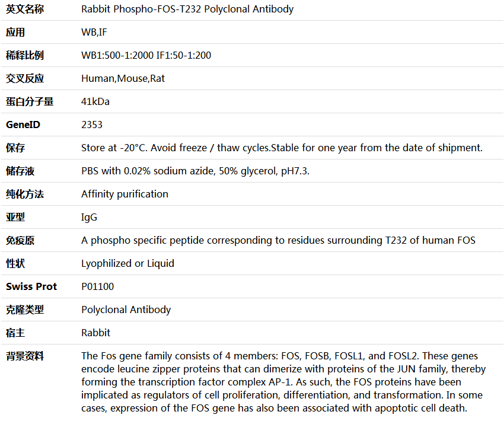Click the clone type value 'Polyclonal Antibody'
The width and height of the screenshot is (504, 421).
tap(126, 310)
